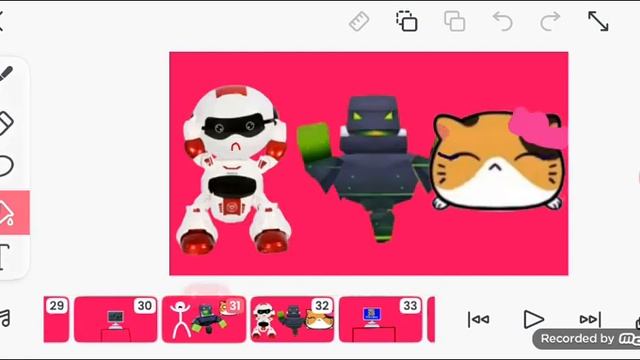Select frame 29 in the timeline
This screenshot has width=640, height=360.
(56, 319)
